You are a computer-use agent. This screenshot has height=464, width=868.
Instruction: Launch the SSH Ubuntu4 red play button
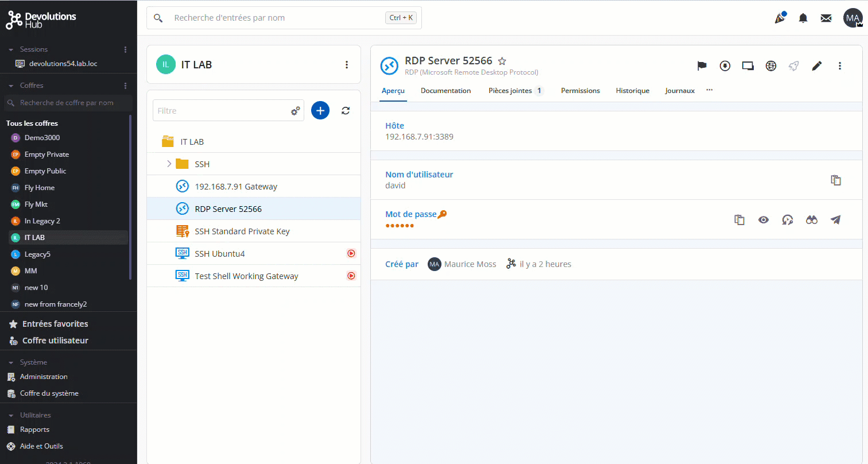(x=351, y=253)
